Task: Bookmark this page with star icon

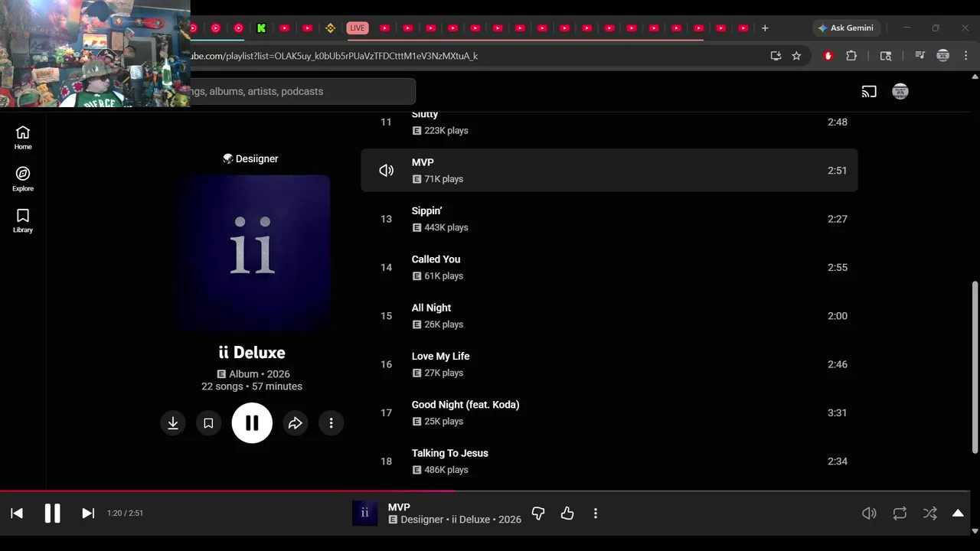Action: pos(796,56)
